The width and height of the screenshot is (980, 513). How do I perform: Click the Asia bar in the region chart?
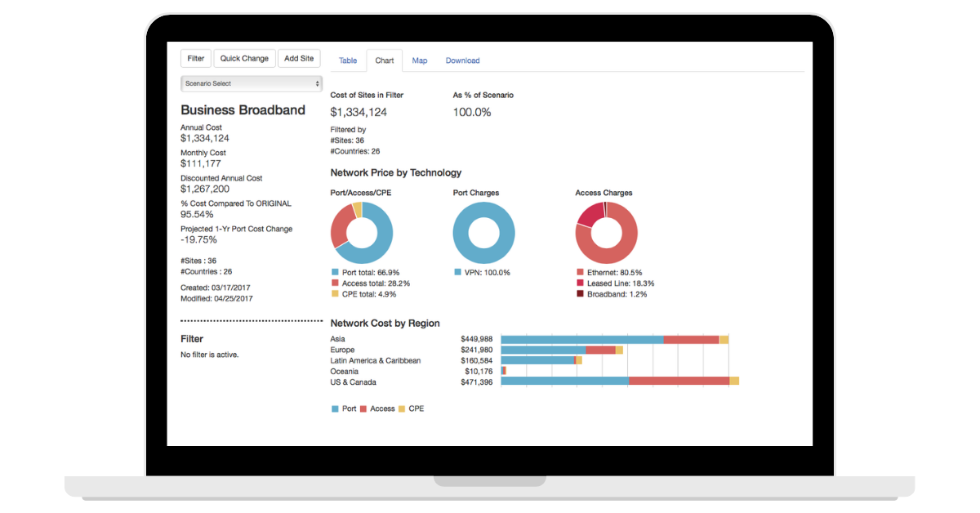coord(581,339)
